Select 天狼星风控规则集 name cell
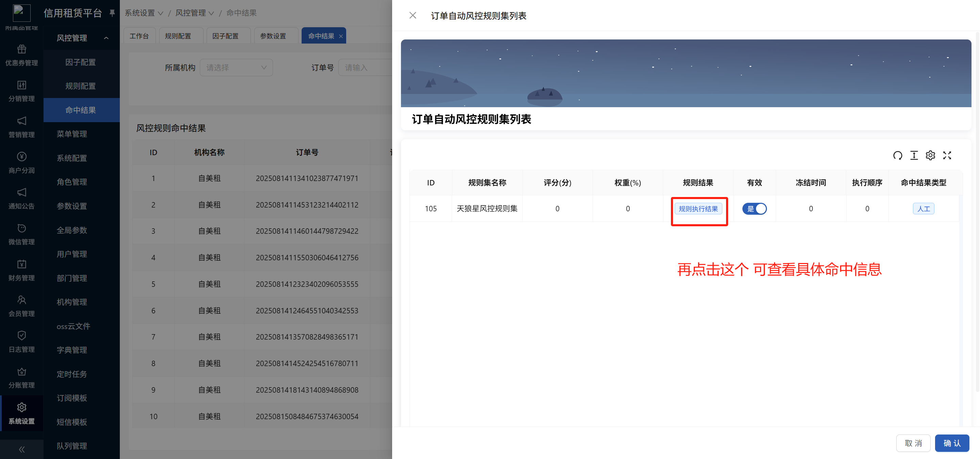The width and height of the screenshot is (980, 459). pyautogui.click(x=487, y=208)
